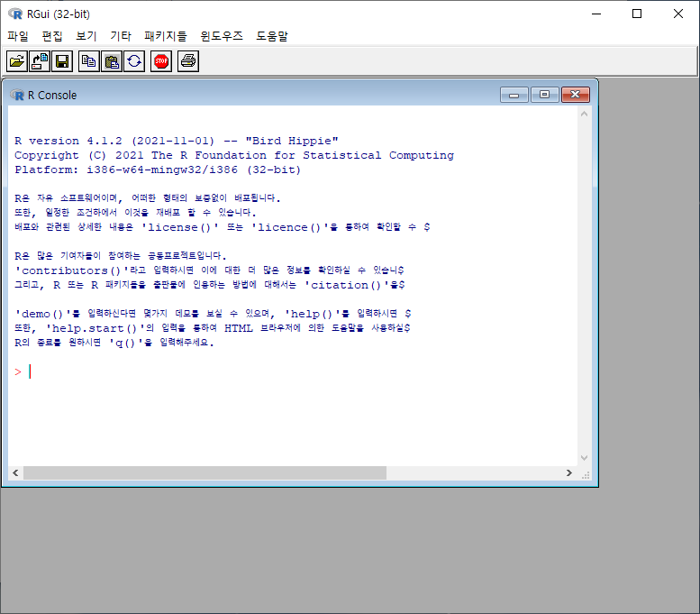This screenshot has height=614, width=700.
Task: Open the 윈도우즈 menu
Action: coord(222,36)
